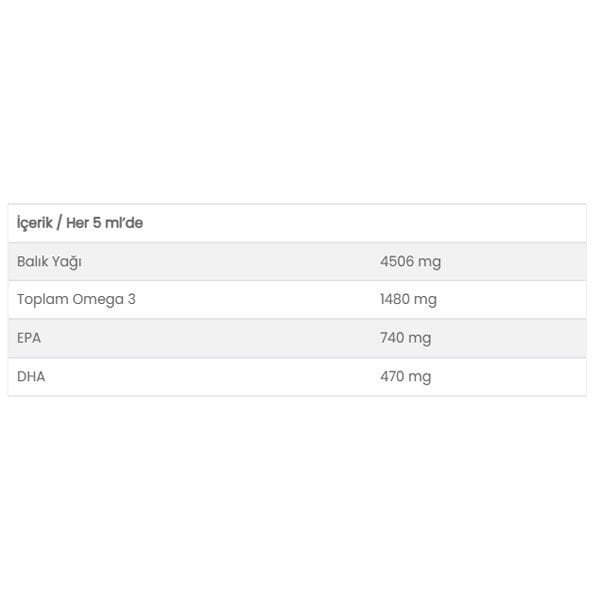Screen dimensions: 600x600
Task: Click the 740 mg value cell
Action: coord(405,338)
